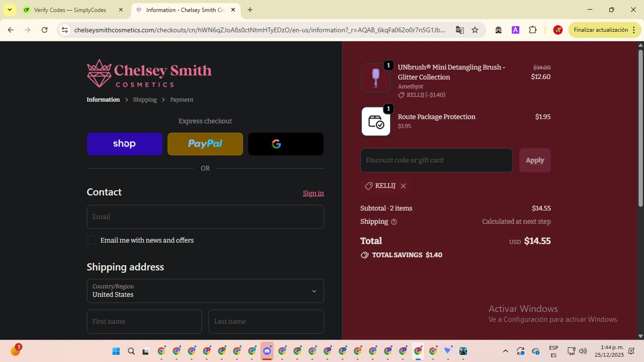This screenshot has height=362, width=644.
Task: Close the Verify Codes — SimplyCodes tab
Action: click(121, 10)
